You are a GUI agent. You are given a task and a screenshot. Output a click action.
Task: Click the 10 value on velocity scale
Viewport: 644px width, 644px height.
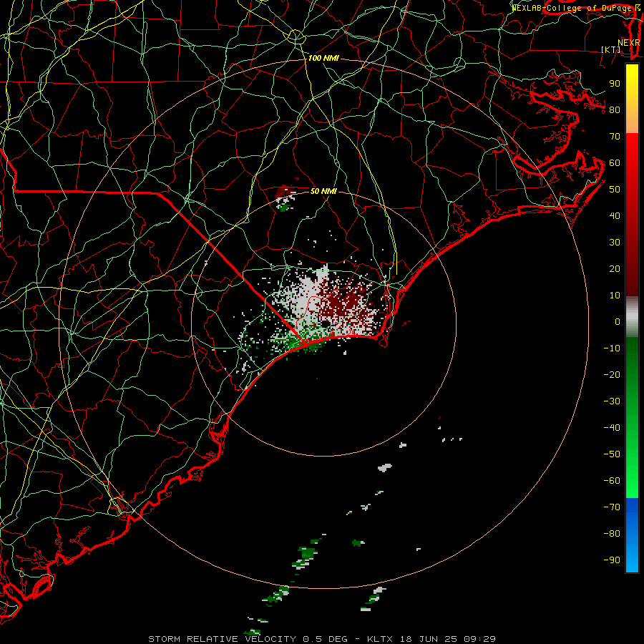click(615, 296)
